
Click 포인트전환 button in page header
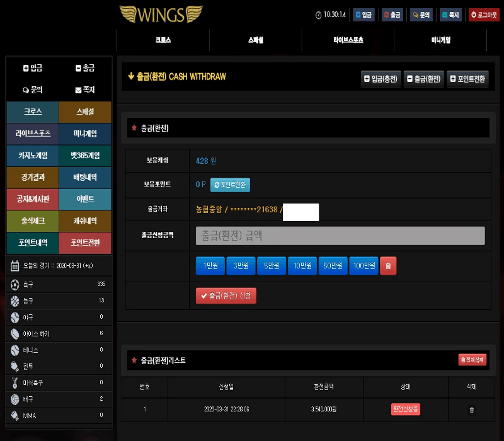[467, 79]
